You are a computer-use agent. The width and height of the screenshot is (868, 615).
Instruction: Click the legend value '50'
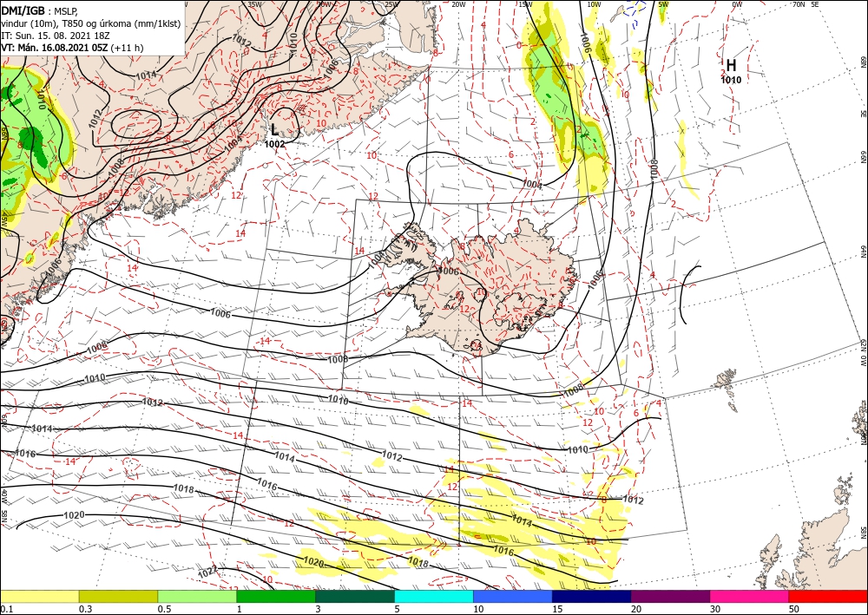pos(793,609)
